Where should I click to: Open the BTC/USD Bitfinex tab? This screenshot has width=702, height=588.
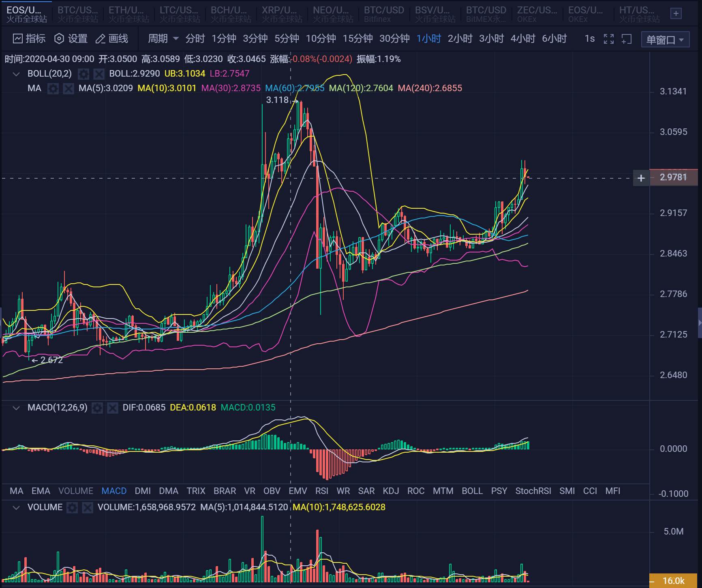point(384,14)
